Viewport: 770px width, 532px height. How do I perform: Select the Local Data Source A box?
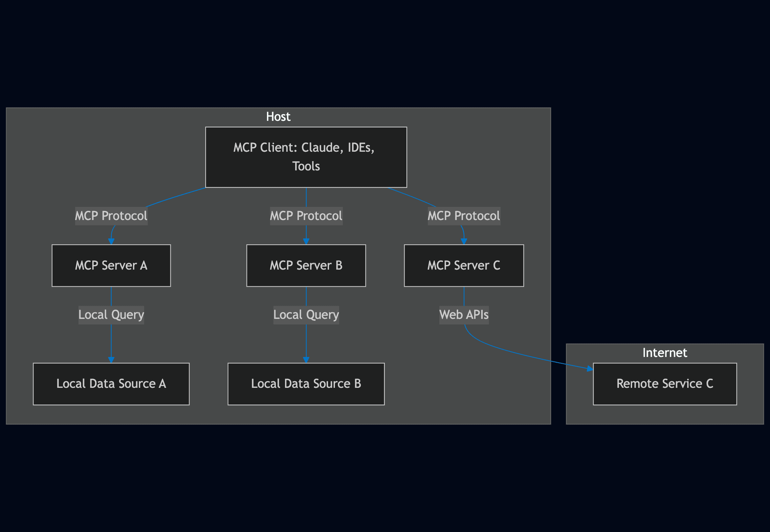coord(111,384)
